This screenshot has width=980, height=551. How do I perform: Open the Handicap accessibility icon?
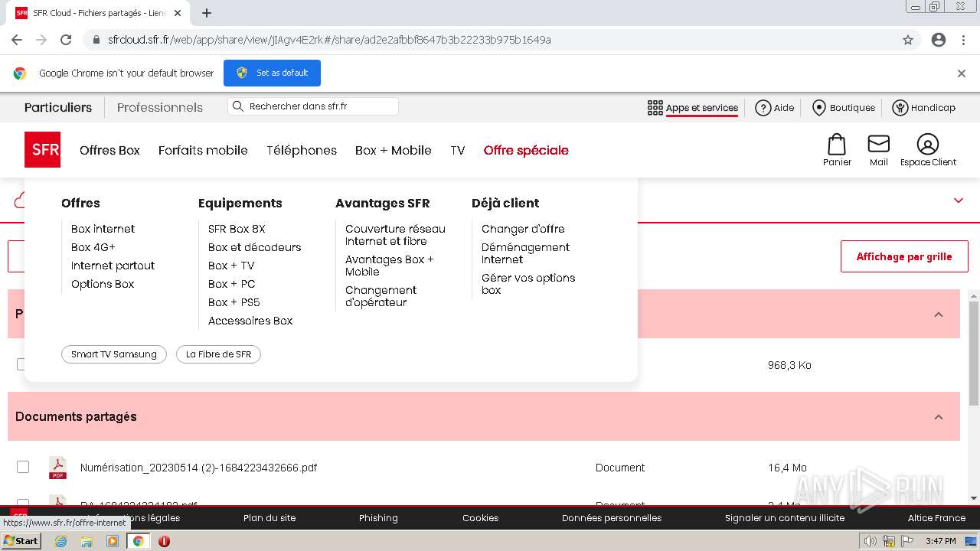point(900,108)
